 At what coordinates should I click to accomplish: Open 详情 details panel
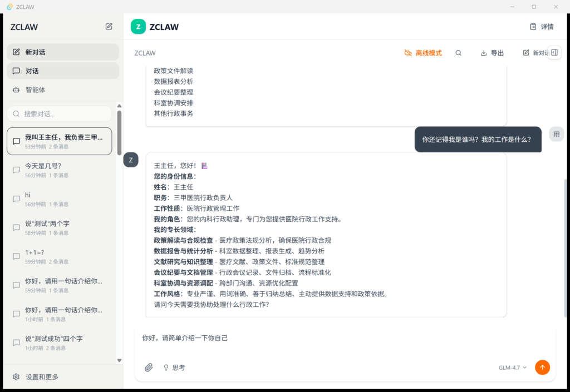click(x=542, y=27)
